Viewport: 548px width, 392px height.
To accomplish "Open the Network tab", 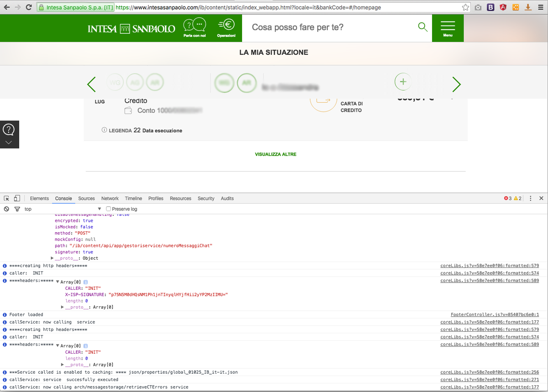I will (x=110, y=199).
